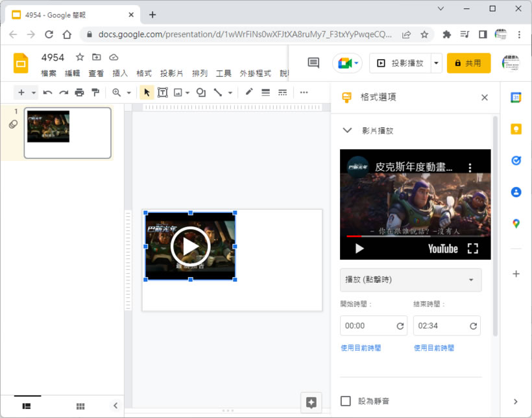The image size is (532, 418).
Task: Open the 插入 menu
Action: point(120,73)
